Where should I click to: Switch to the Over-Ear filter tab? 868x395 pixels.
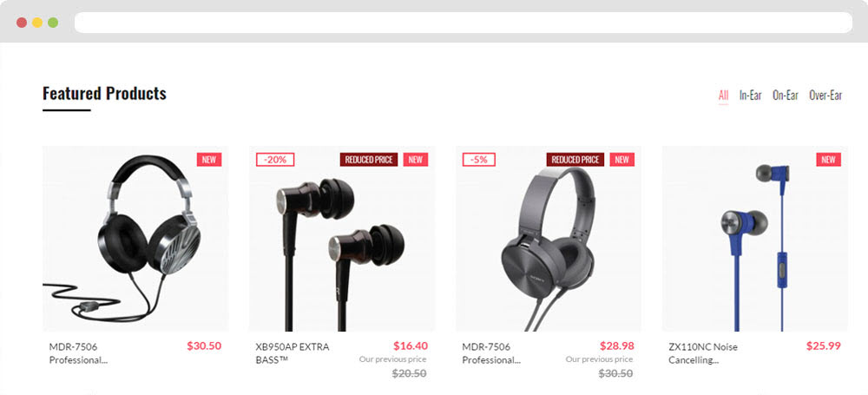825,95
